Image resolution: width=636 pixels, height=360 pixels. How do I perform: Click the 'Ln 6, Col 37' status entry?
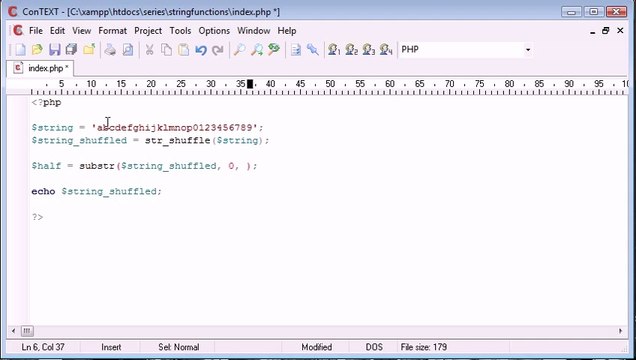[43, 347]
